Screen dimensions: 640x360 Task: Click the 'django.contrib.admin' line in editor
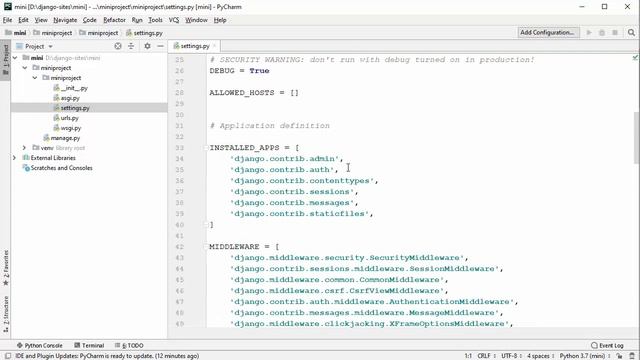(287, 159)
